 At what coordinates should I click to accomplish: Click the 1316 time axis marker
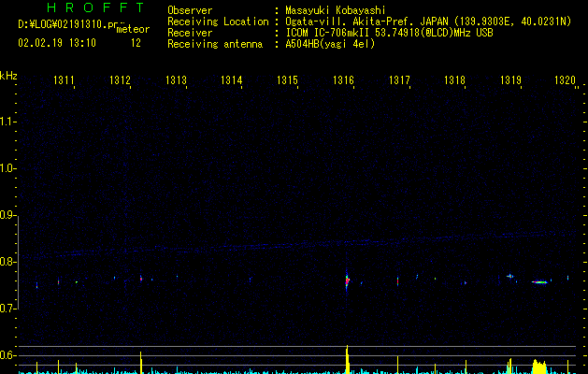[x=343, y=80]
